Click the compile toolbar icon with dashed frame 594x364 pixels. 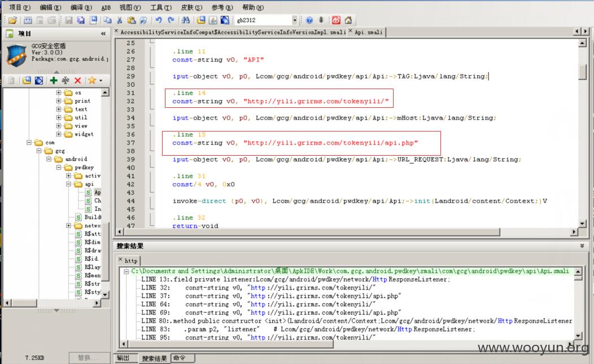(x=28, y=20)
